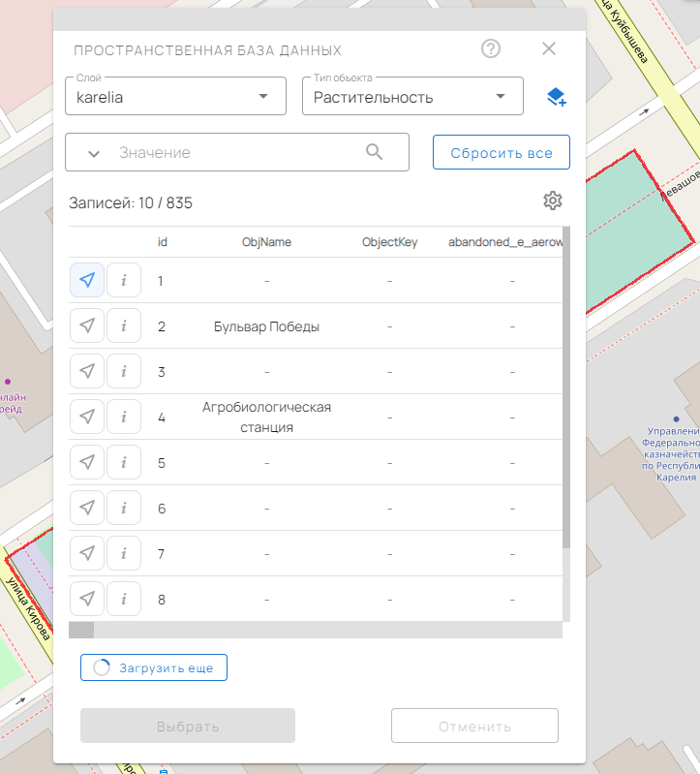Open the Слой dropdown with karelia
The image size is (700, 774).
(x=175, y=97)
